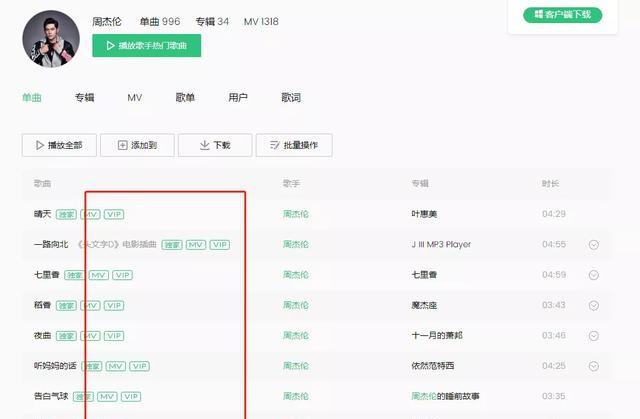Click the 独家 badge for 晴天

tap(66, 214)
